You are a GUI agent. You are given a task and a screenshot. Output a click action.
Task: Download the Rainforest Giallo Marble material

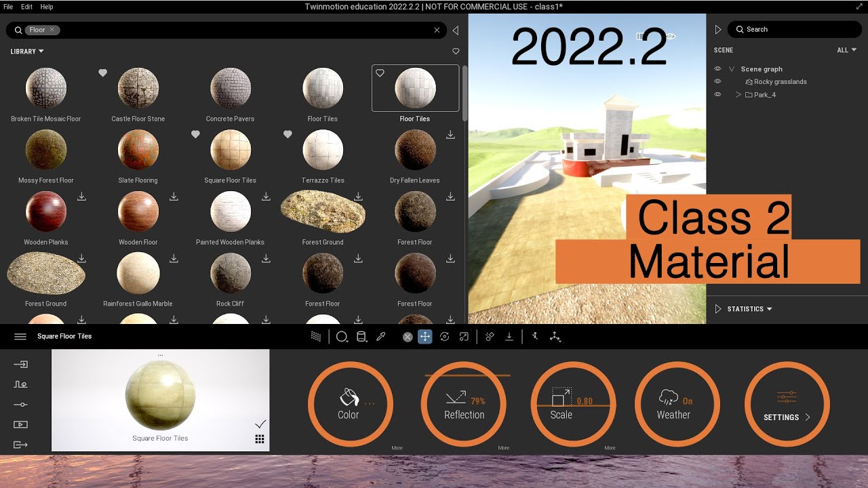tap(174, 258)
